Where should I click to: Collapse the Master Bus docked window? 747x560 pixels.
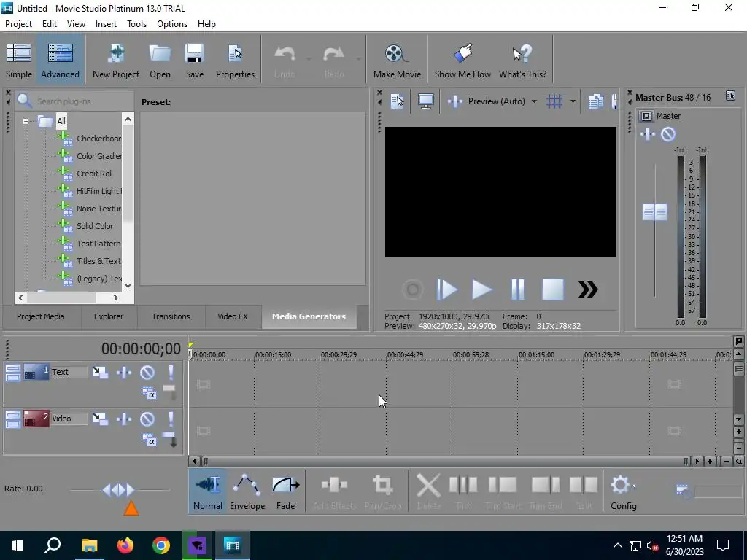(x=630, y=102)
